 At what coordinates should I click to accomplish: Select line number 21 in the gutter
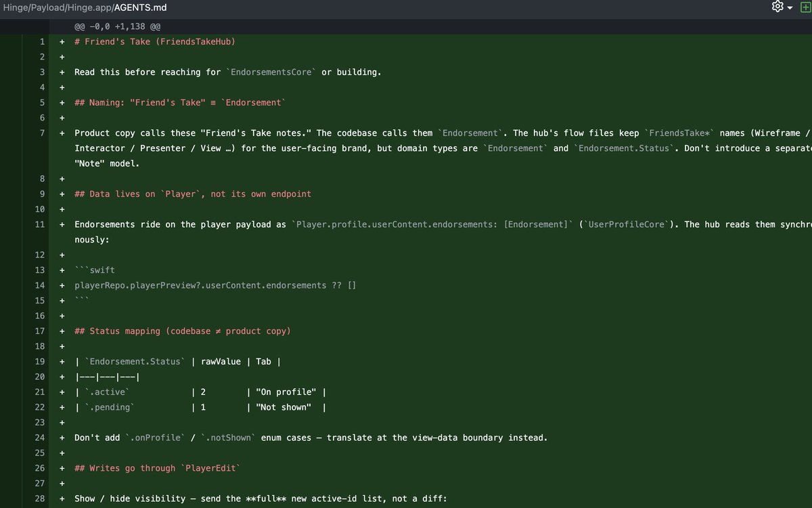coord(41,391)
